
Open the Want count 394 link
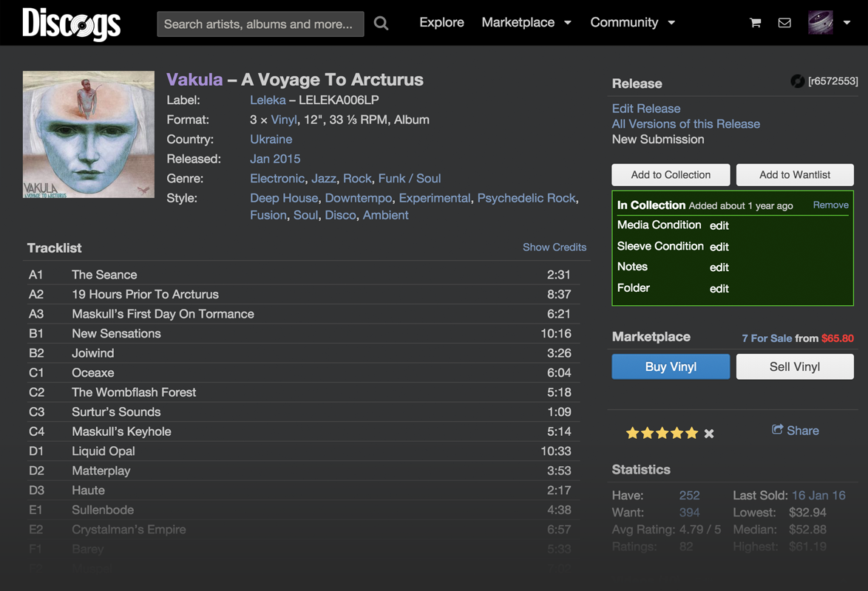(x=690, y=513)
